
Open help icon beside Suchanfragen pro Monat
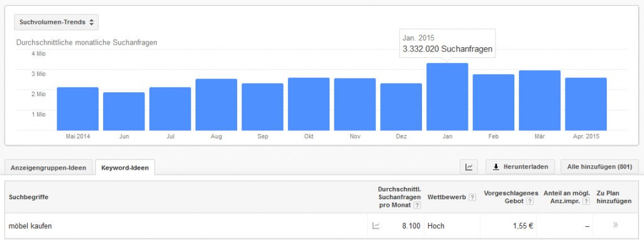(418, 206)
